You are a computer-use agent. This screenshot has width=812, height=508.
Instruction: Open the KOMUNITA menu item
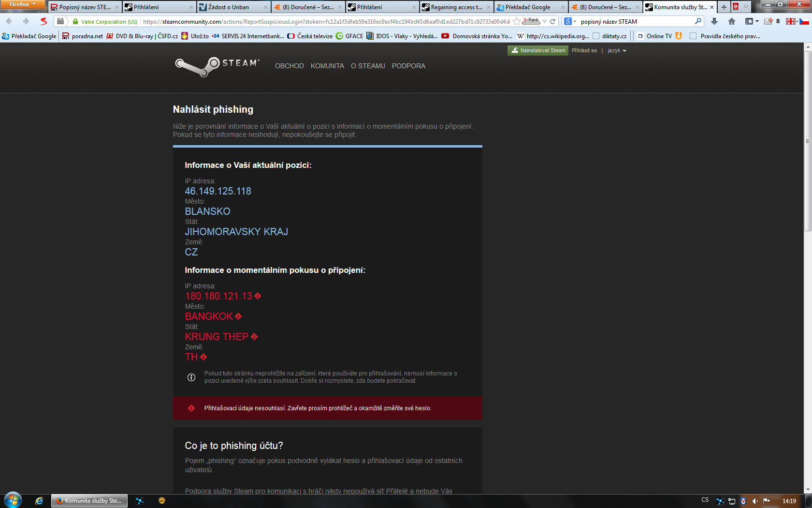pos(327,66)
